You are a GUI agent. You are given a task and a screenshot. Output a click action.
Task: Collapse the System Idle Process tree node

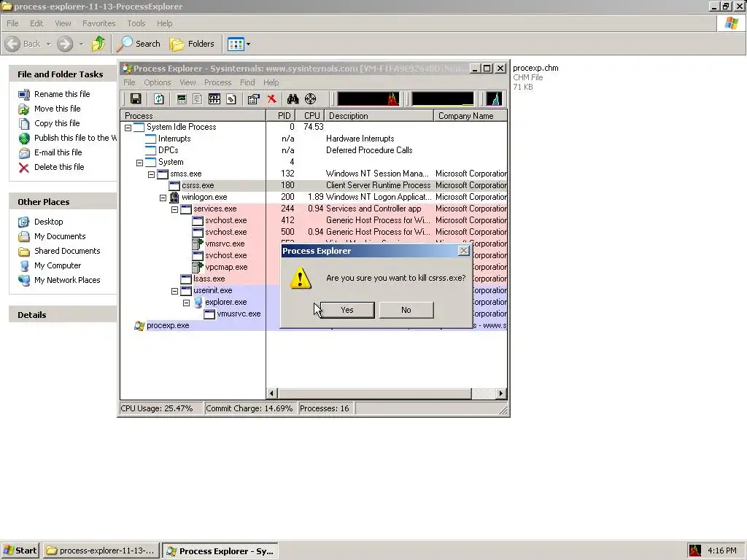pyautogui.click(x=128, y=128)
